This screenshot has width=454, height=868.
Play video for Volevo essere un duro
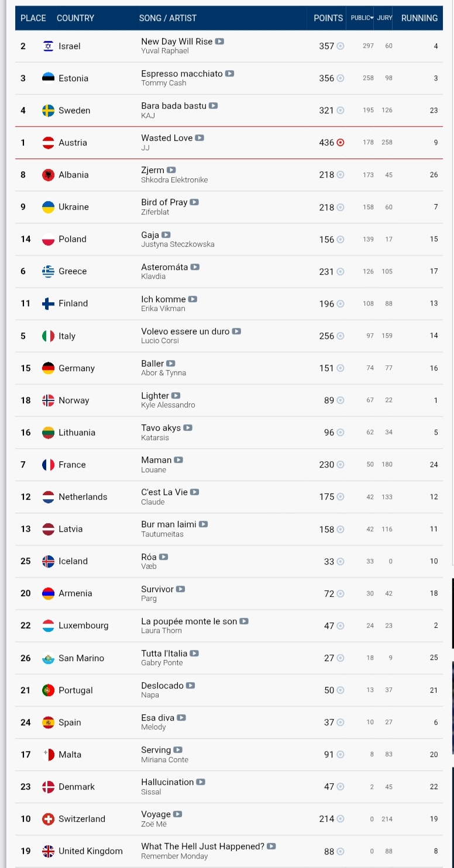(x=236, y=331)
